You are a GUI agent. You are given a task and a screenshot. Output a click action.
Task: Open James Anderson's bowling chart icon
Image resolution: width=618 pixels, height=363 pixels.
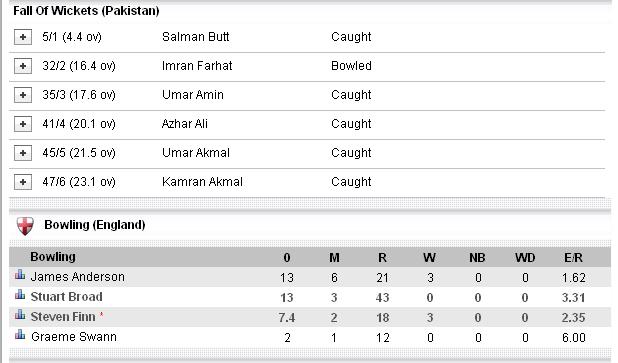click(20, 275)
